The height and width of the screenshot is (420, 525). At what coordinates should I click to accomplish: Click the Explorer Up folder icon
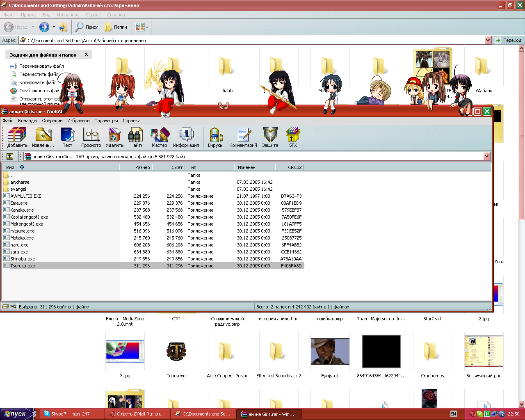[x=63, y=27]
